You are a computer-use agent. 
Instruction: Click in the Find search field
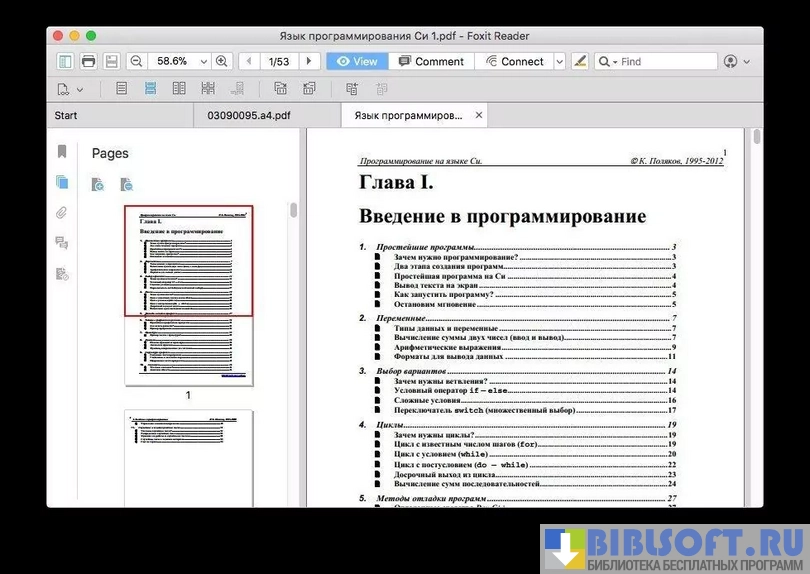click(664, 61)
